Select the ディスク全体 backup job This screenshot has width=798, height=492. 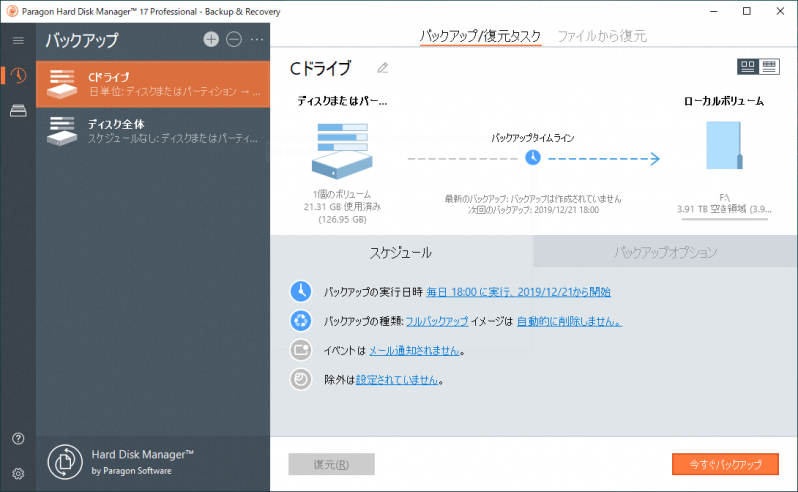click(x=153, y=129)
